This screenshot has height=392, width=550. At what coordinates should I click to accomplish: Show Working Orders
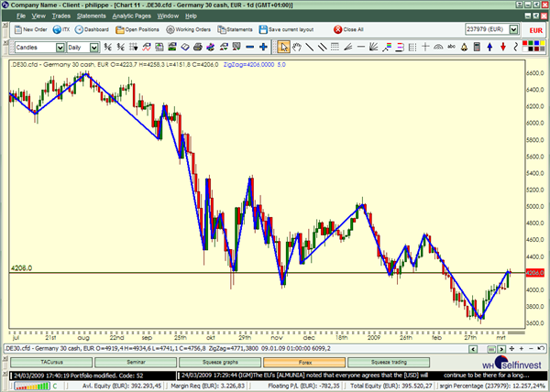[188, 29]
